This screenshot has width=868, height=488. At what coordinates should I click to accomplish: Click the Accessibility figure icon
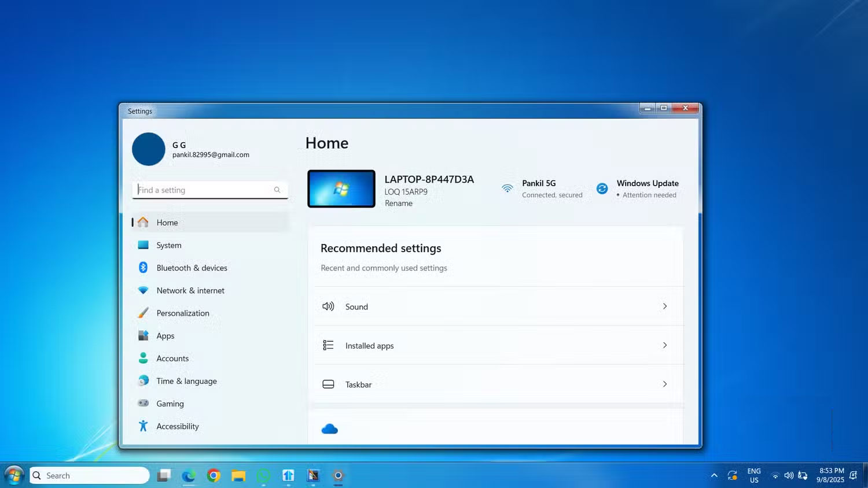(143, 426)
